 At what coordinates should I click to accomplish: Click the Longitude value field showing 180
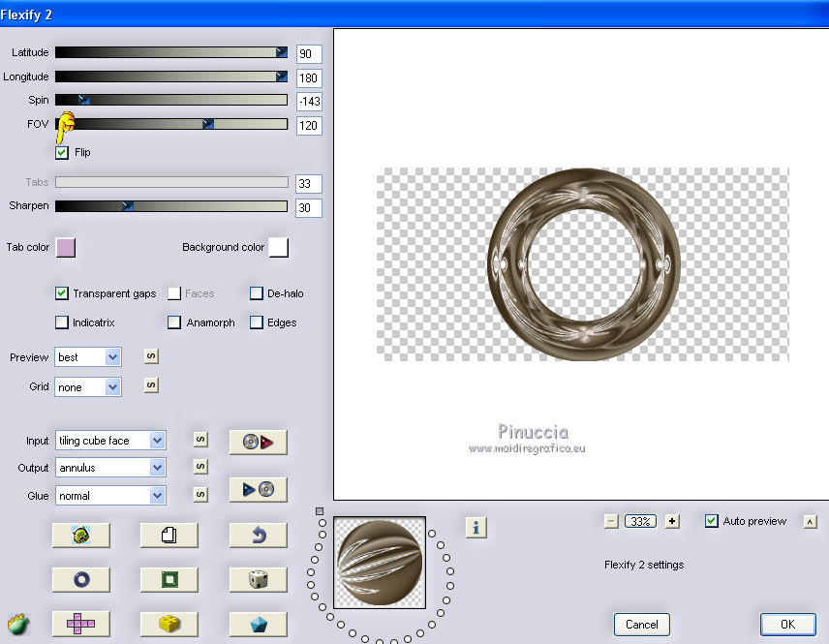[309, 78]
